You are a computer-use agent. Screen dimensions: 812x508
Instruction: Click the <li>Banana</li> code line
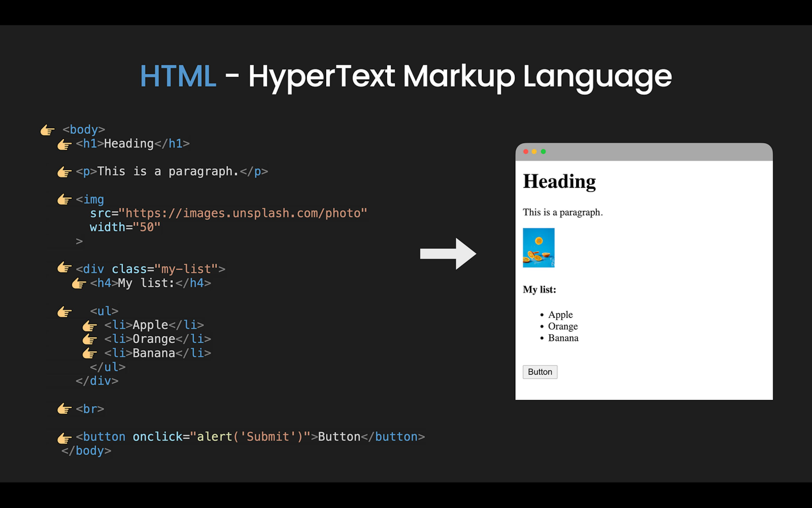158,353
